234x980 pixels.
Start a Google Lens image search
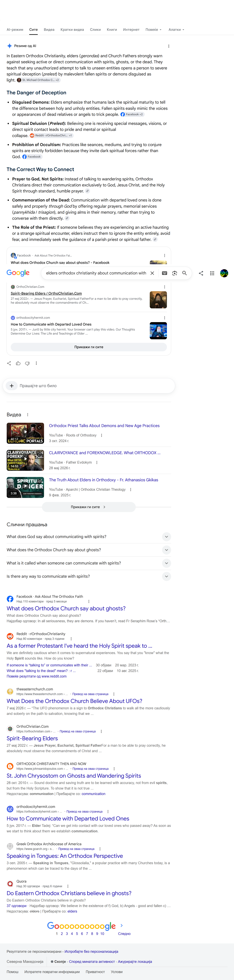tap(175, 273)
